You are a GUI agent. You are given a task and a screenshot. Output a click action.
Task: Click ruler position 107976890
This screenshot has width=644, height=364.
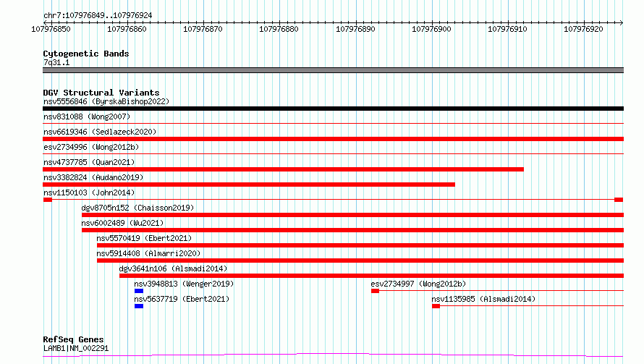(x=356, y=29)
